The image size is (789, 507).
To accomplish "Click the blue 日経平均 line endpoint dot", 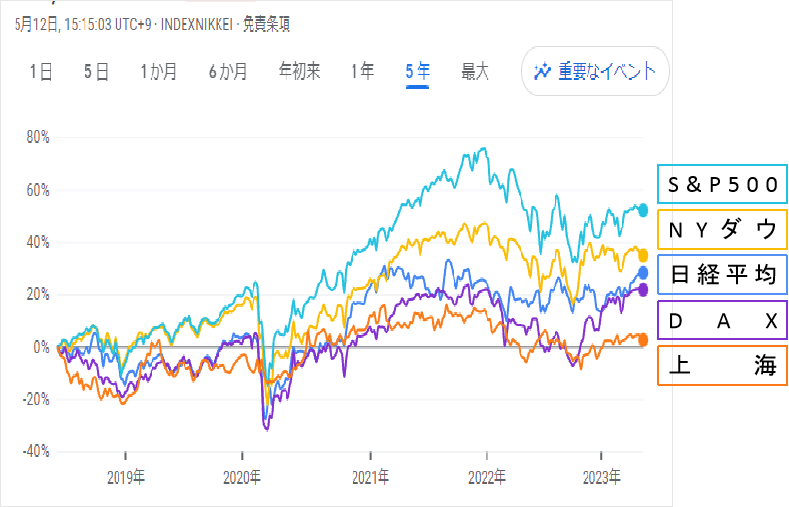I will [644, 273].
